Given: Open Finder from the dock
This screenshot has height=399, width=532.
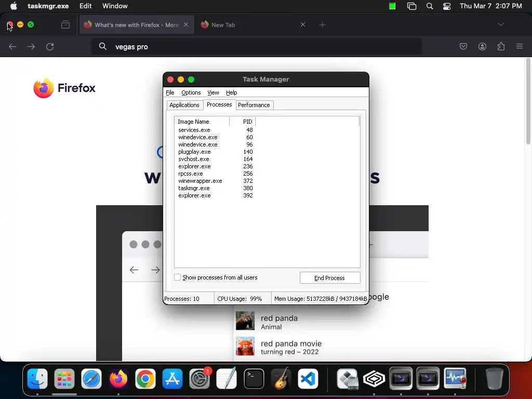Looking at the screenshot, I should [x=37, y=379].
